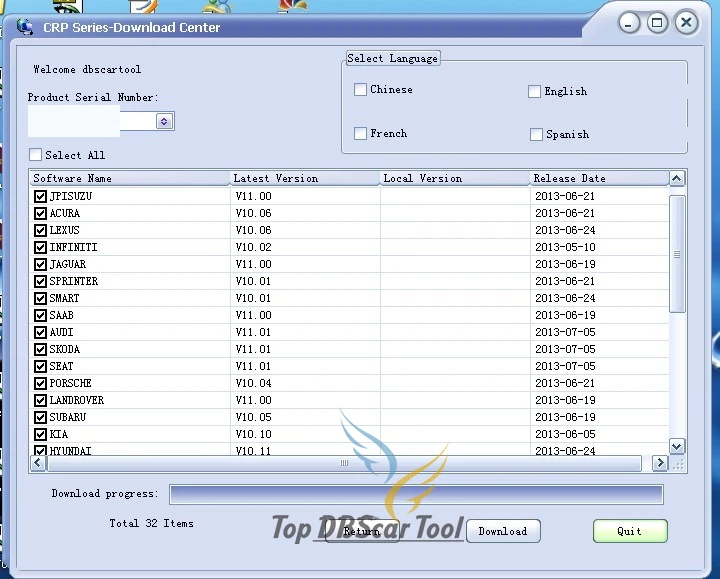Click the Quit button

coord(630,531)
